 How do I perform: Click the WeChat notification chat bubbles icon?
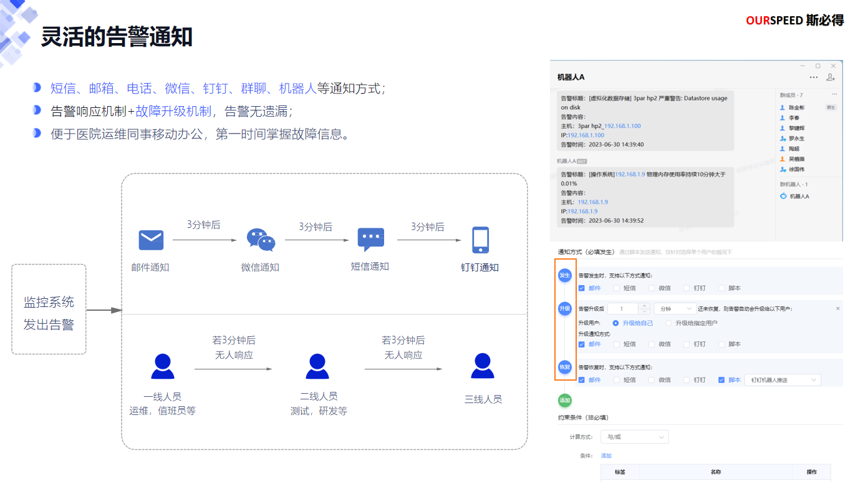click(261, 240)
